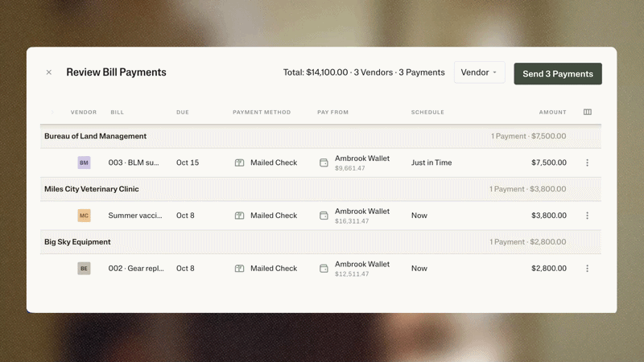This screenshot has width=644, height=362.
Task: Change the Just in Time schedule
Action: (x=431, y=162)
